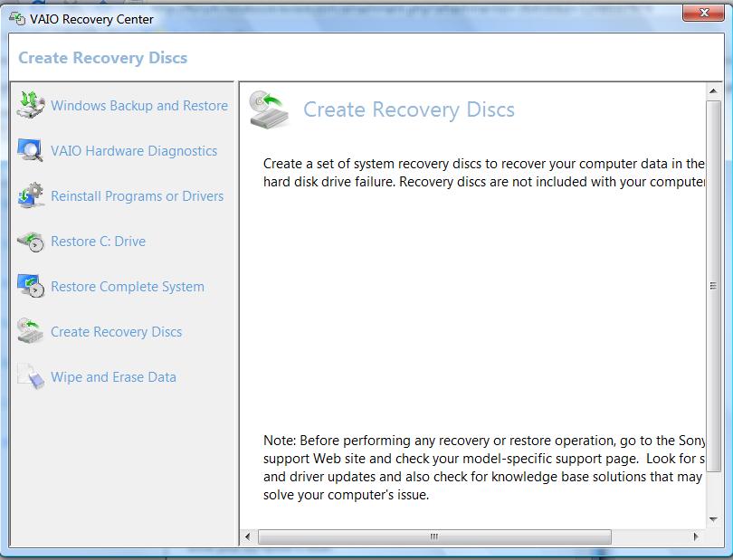The width and height of the screenshot is (733, 560).
Task: Choose Restore C: Drive option
Action: click(x=98, y=242)
